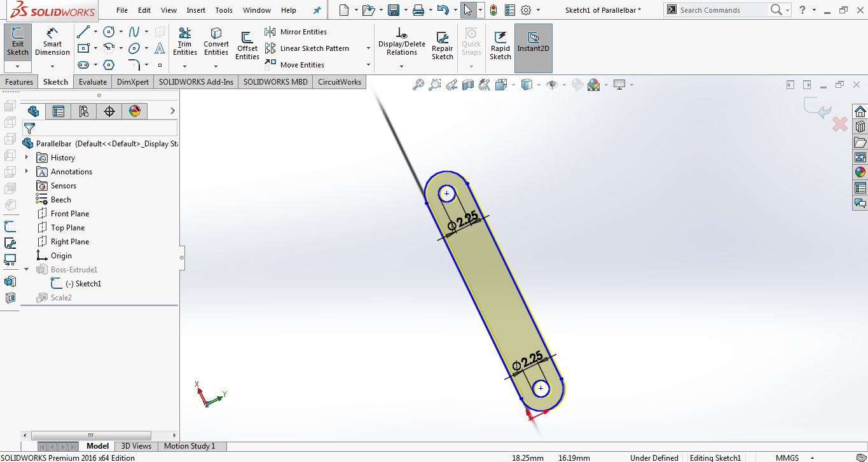
Task: Activate the Sketch Fillet tool
Action: click(x=134, y=65)
